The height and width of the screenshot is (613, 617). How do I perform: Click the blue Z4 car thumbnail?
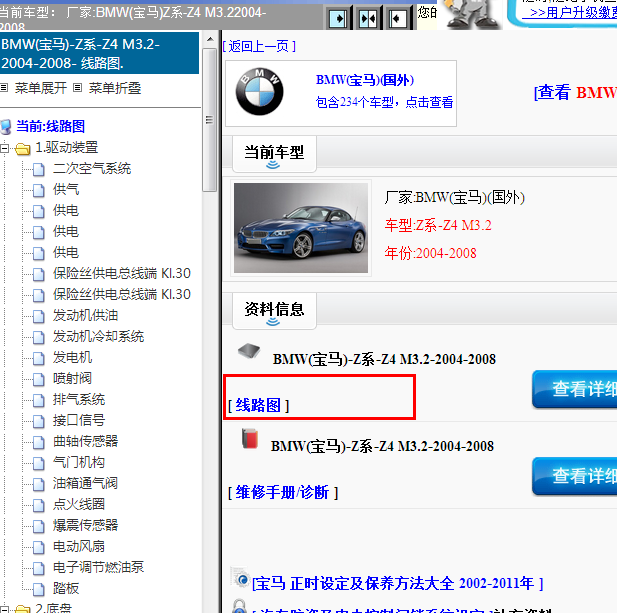[x=301, y=228]
